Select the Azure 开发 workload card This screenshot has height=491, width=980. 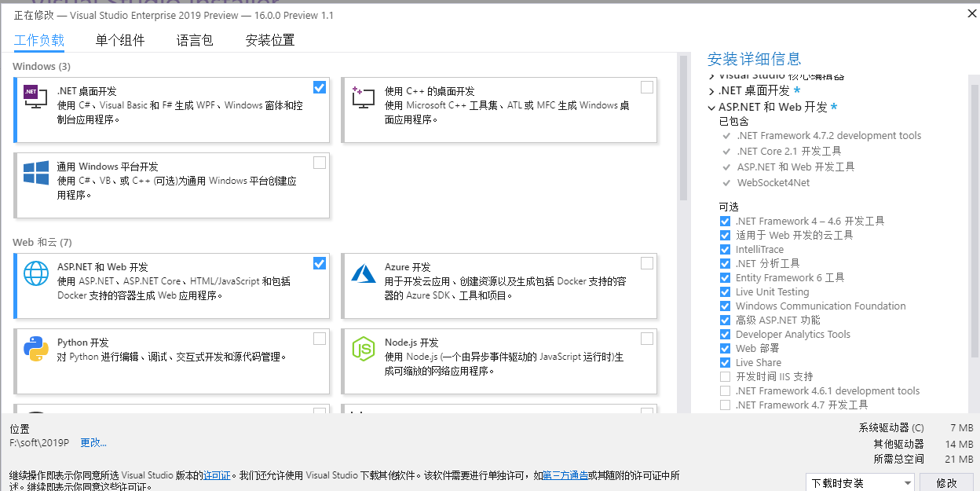[499, 285]
